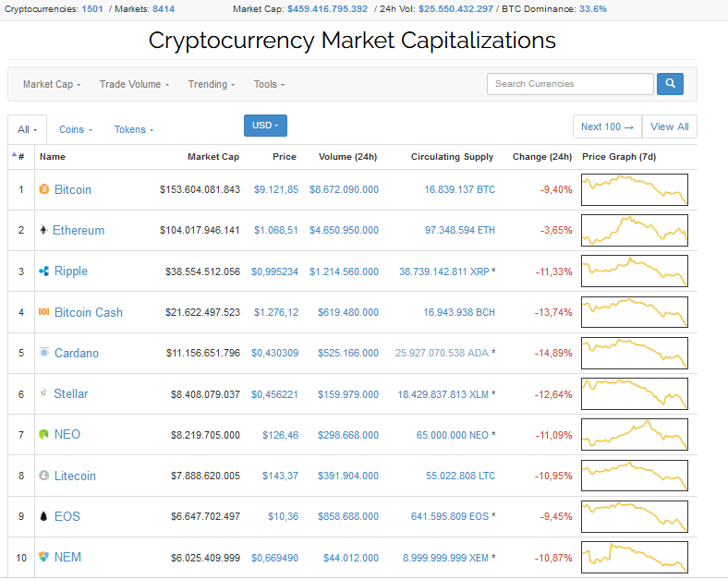Open NEM's 7-day price graph
This screenshot has height=579, width=728.
[634, 557]
